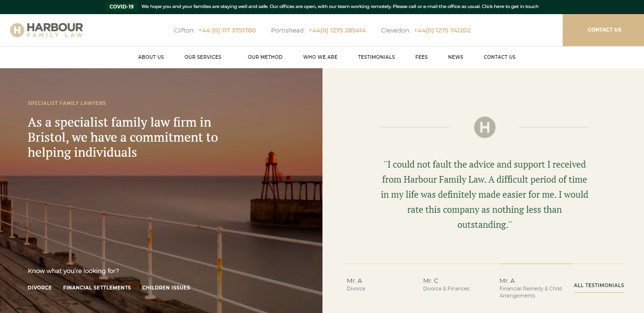Select Mr. C Divorce & Finances testimonial
This screenshot has height=313, width=644.
coord(446,285)
